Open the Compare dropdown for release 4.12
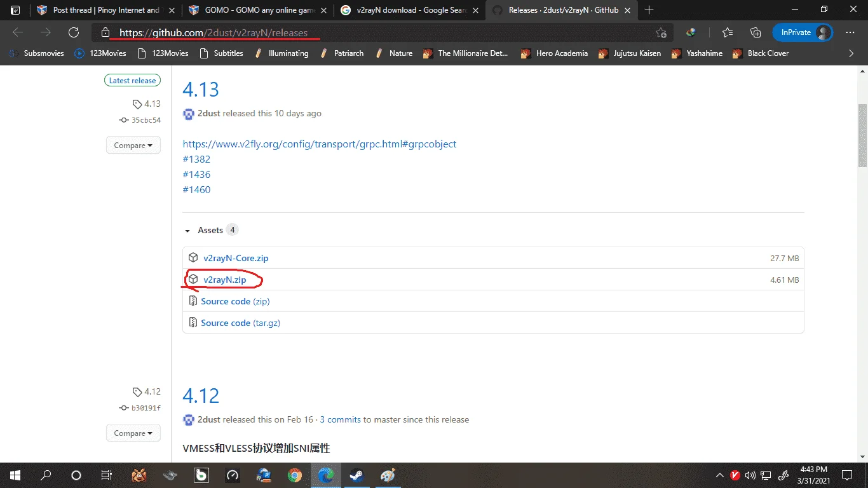The height and width of the screenshot is (488, 868). tap(133, 433)
